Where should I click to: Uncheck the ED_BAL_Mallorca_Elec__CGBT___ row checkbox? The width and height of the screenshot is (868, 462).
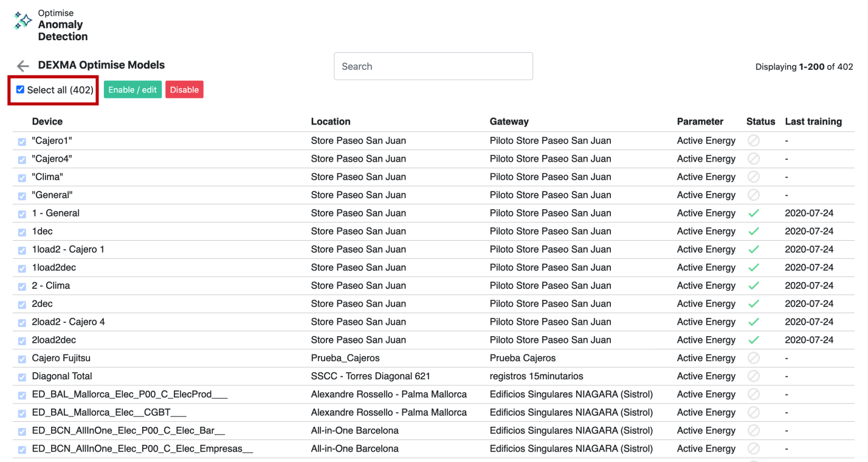pyautogui.click(x=22, y=413)
